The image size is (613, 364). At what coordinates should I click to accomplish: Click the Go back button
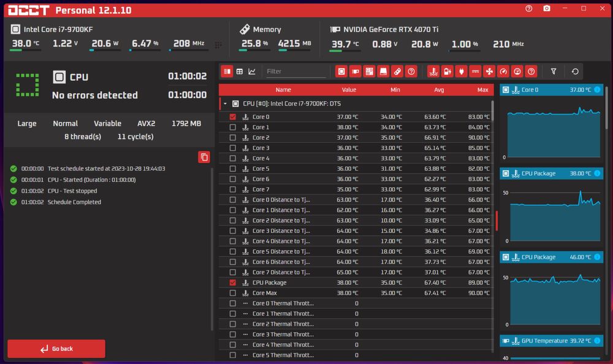(56, 348)
